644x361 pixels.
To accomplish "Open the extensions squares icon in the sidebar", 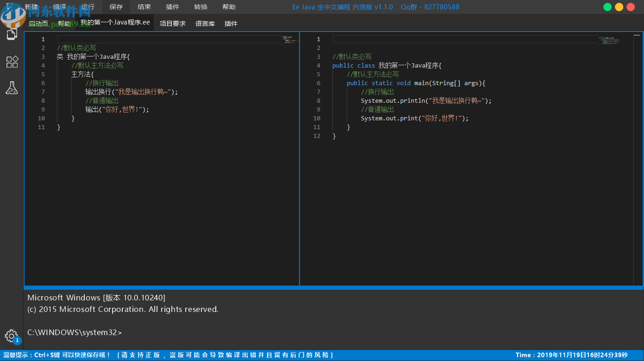I will click(x=12, y=62).
